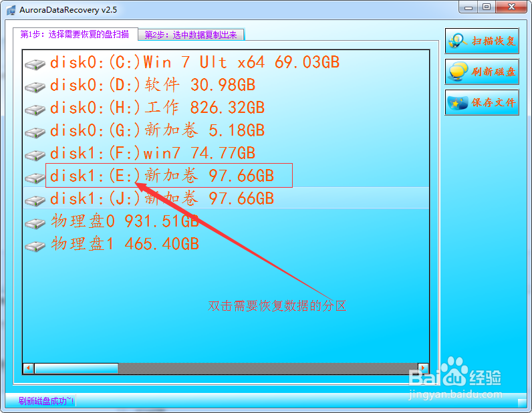Screen dimensions: 532x413
Task: Click the drive icon beside disk0 (C:)
Action: [x=35, y=63]
